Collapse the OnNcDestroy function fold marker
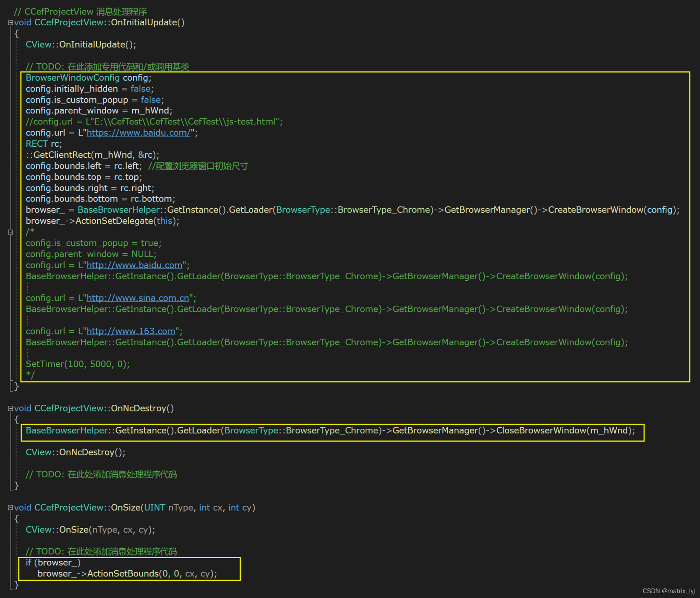Image resolution: width=700 pixels, height=598 pixels. point(11,408)
